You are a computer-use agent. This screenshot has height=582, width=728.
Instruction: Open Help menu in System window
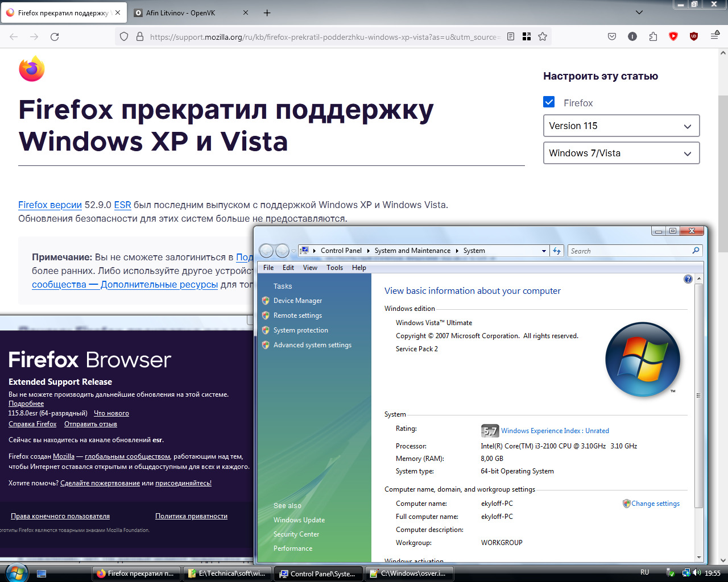pos(359,268)
